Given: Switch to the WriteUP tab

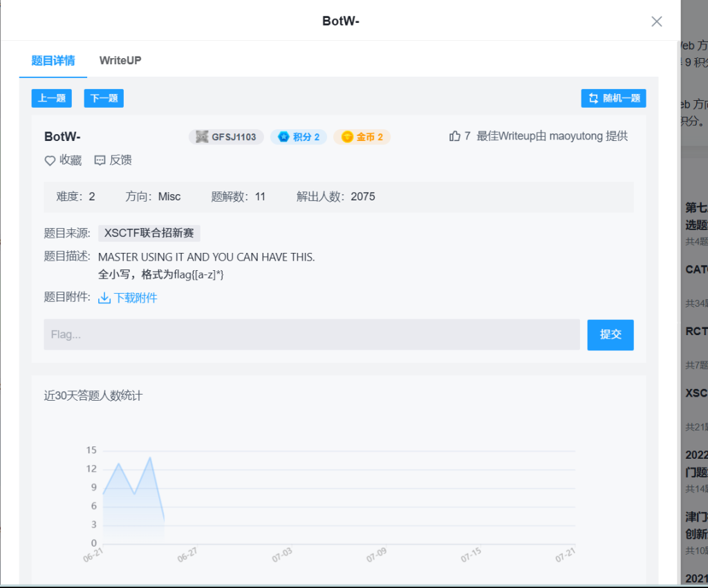Looking at the screenshot, I should [x=120, y=60].
